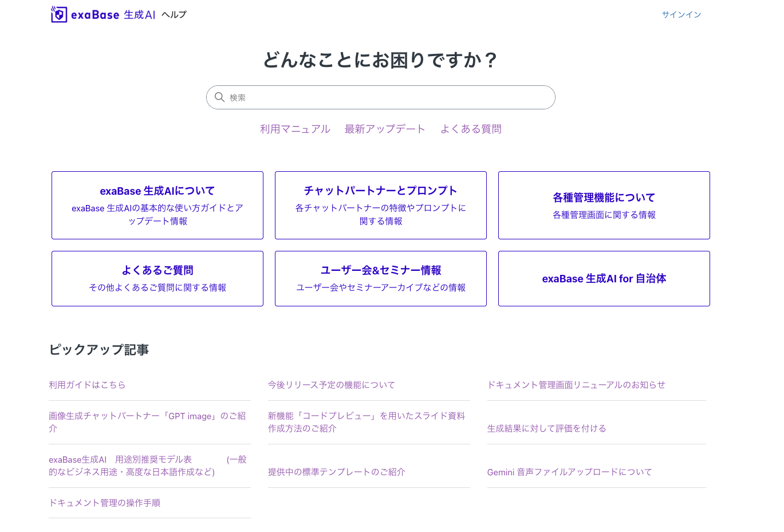Open the 用途別推奨モデル表 article
Image resolution: width=784 pixels, height=532 pixels.
point(148,466)
